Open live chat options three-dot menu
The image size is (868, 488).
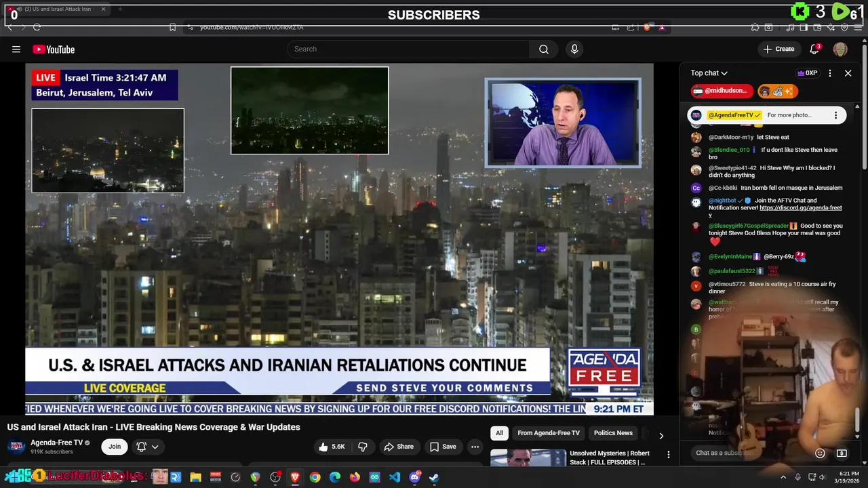point(829,73)
